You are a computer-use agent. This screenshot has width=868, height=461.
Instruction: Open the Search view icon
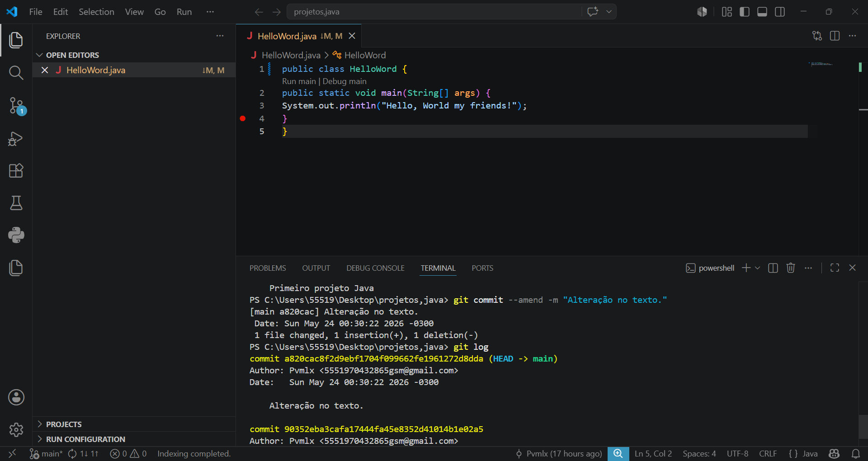16,73
